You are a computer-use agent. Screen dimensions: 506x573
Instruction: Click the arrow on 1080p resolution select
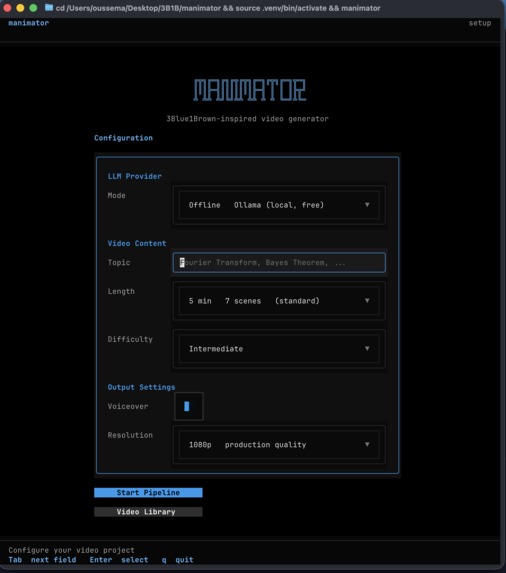click(x=367, y=444)
